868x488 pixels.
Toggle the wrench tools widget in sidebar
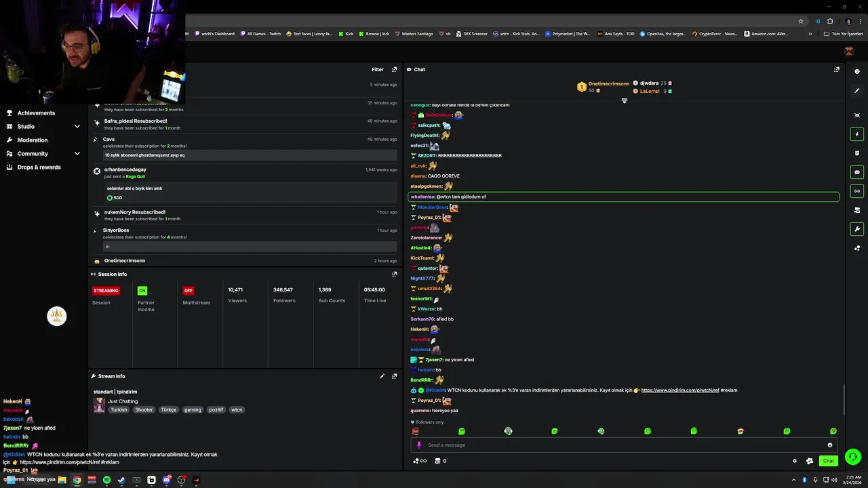point(857,229)
